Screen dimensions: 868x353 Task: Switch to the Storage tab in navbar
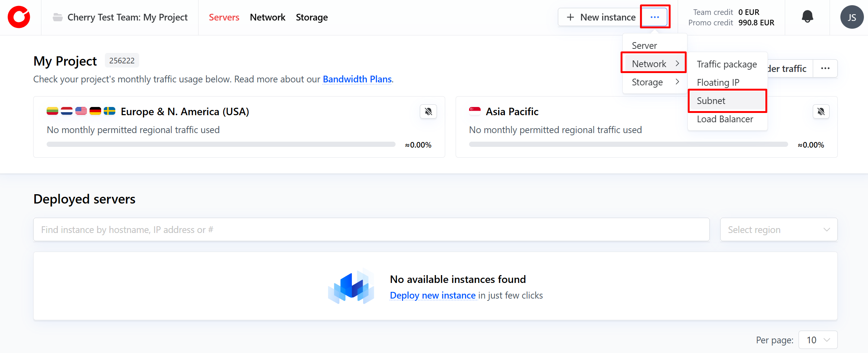pos(312,17)
